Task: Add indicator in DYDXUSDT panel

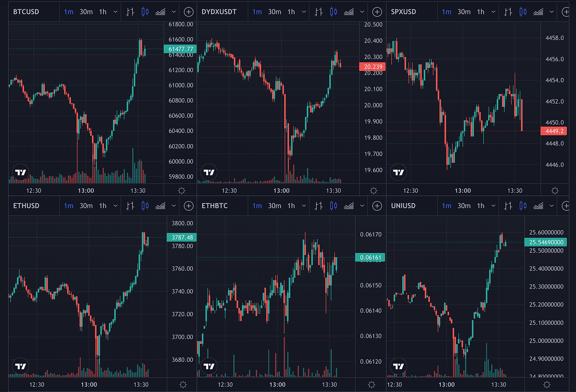Action: pyautogui.click(x=377, y=12)
